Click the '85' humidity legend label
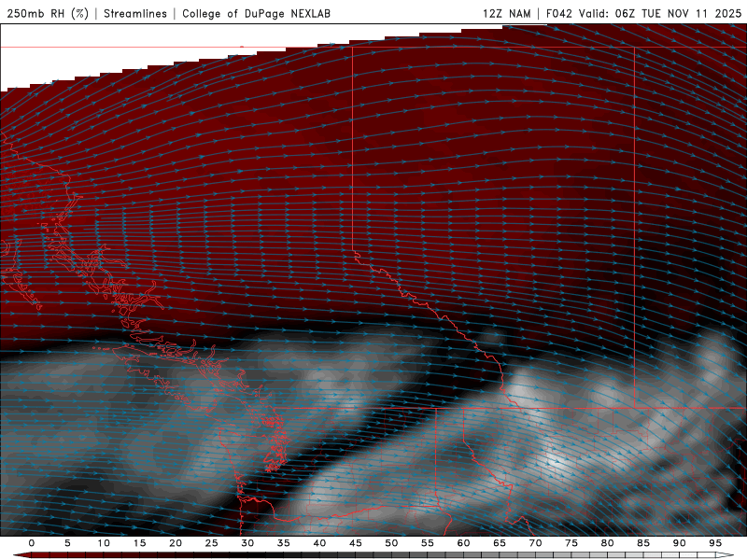The width and height of the screenshot is (747, 560). (x=643, y=543)
